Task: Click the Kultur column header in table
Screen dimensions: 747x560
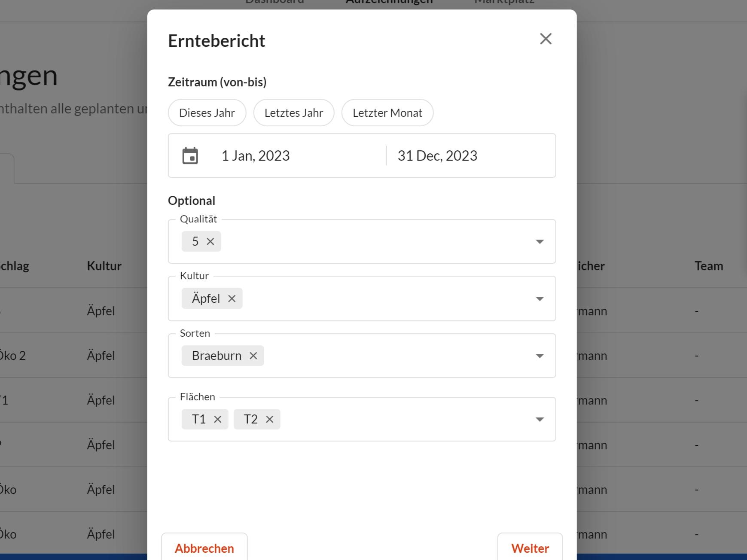Action: pos(104,266)
